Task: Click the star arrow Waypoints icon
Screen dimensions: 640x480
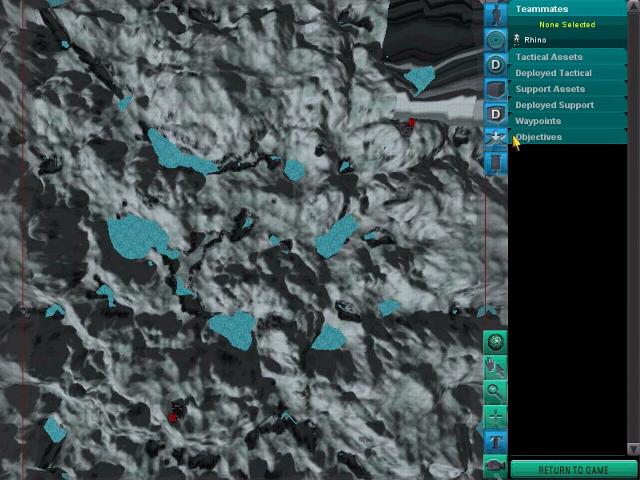Action: [496, 139]
